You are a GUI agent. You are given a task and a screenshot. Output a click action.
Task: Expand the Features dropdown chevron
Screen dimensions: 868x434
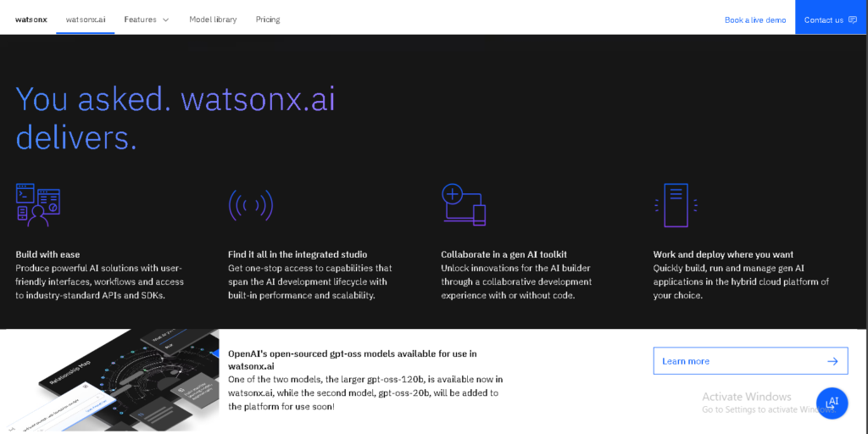[165, 20]
